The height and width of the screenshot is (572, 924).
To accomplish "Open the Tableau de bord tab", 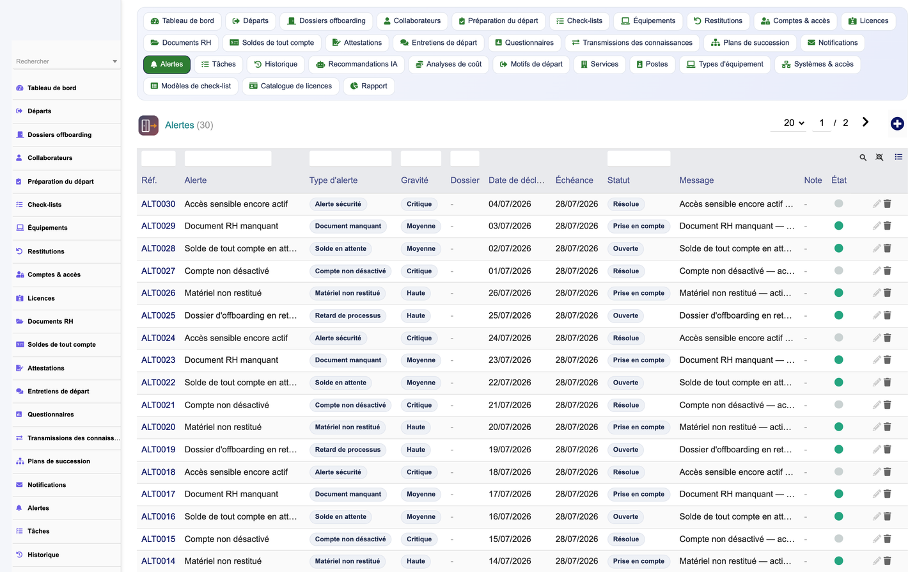I will pos(182,21).
